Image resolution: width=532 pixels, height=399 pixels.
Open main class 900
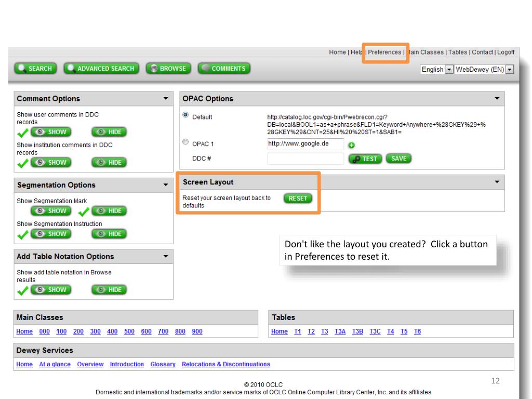[197, 331]
